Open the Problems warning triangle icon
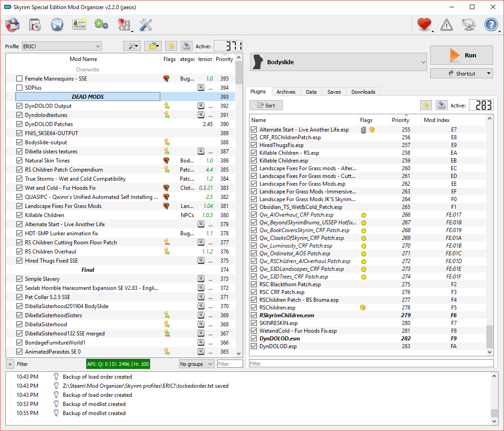 coord(447,25)
